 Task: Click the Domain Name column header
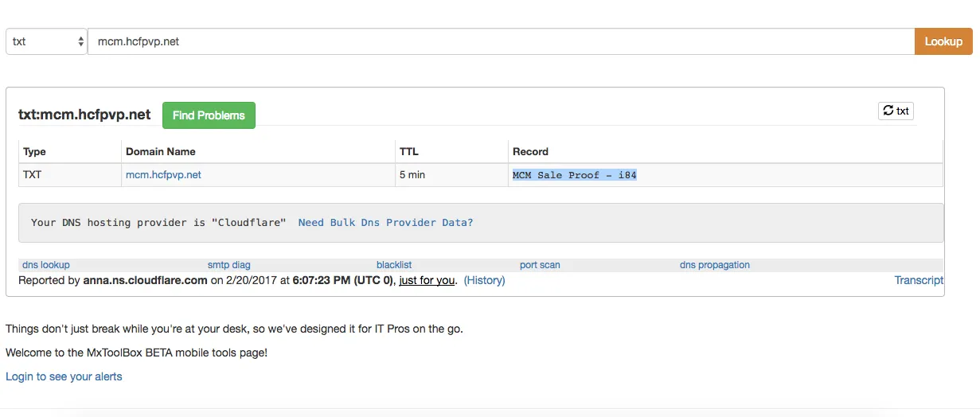tap(161, 151)
